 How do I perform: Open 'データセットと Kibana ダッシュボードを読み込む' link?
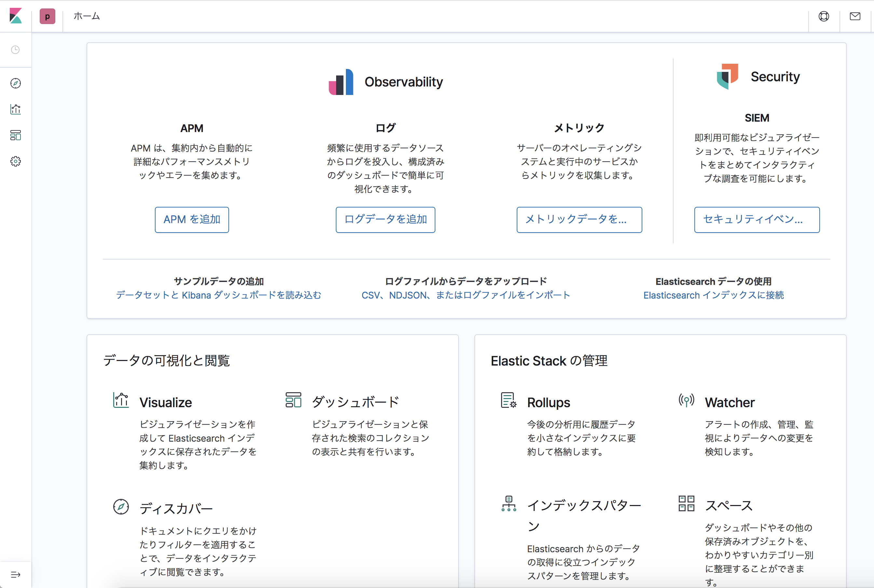[x=219, y=295]
